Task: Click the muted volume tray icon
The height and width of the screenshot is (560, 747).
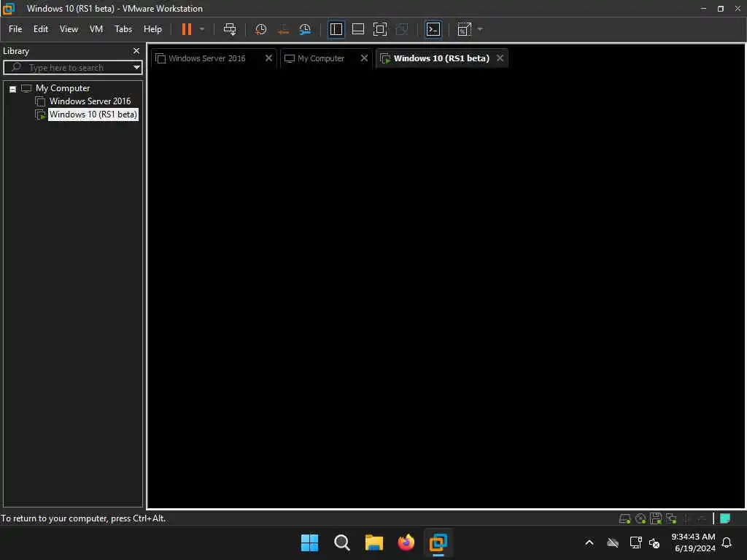Action: tap(654, 542)
